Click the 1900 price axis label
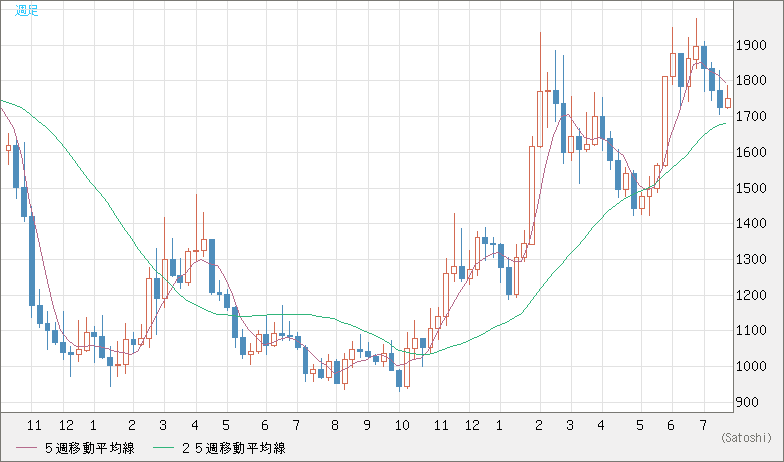The width and height of the screenshot is (784, 462). 752,46
